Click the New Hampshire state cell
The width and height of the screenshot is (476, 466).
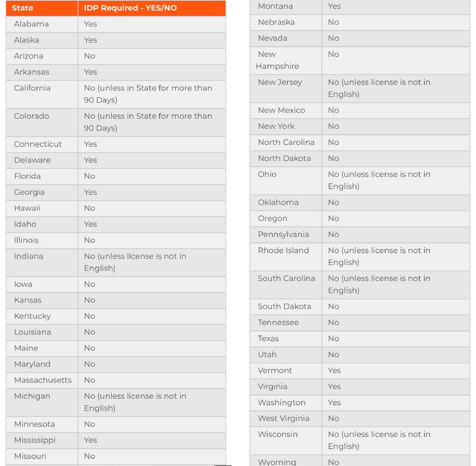pos(277,60)
